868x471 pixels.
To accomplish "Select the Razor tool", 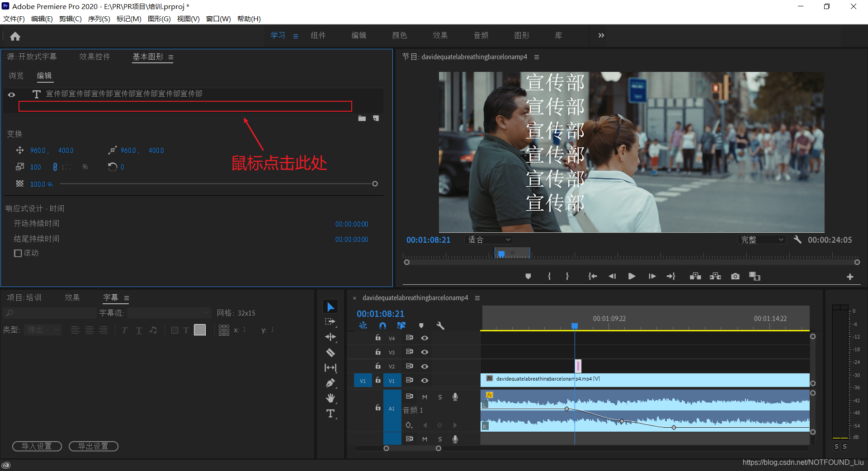I will (330, 353).
